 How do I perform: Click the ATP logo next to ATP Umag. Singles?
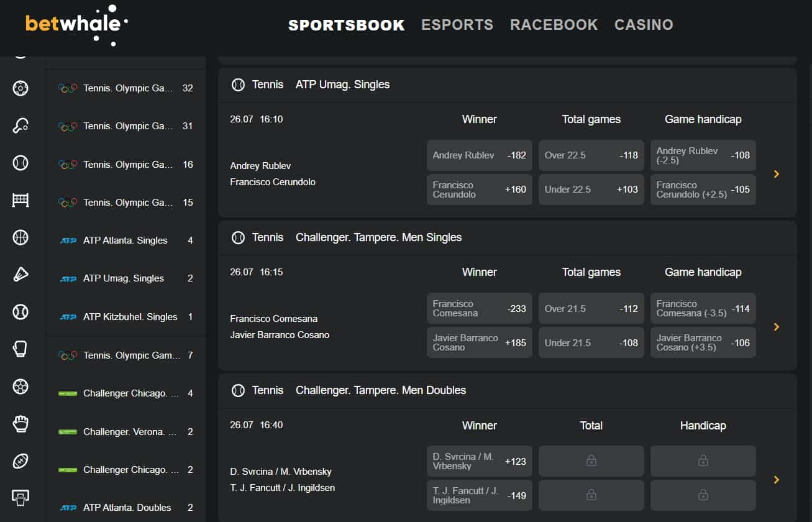pyautogui.click(x=68, y=279)
